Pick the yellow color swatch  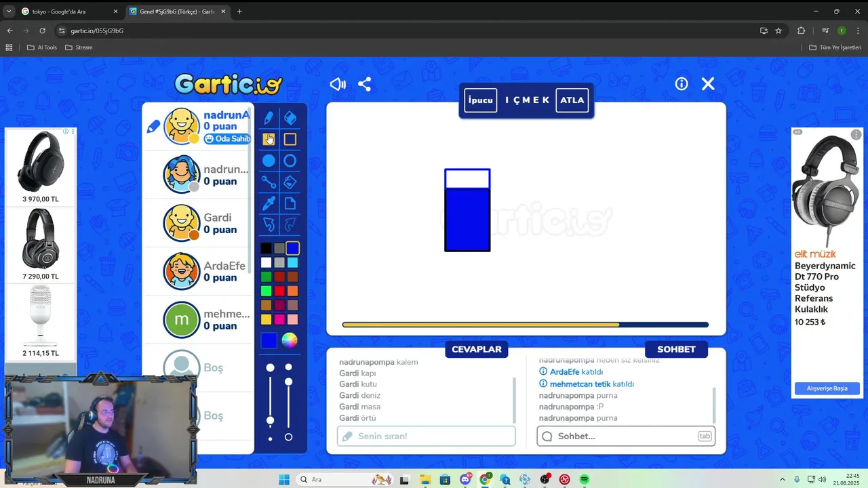(266, 319)
